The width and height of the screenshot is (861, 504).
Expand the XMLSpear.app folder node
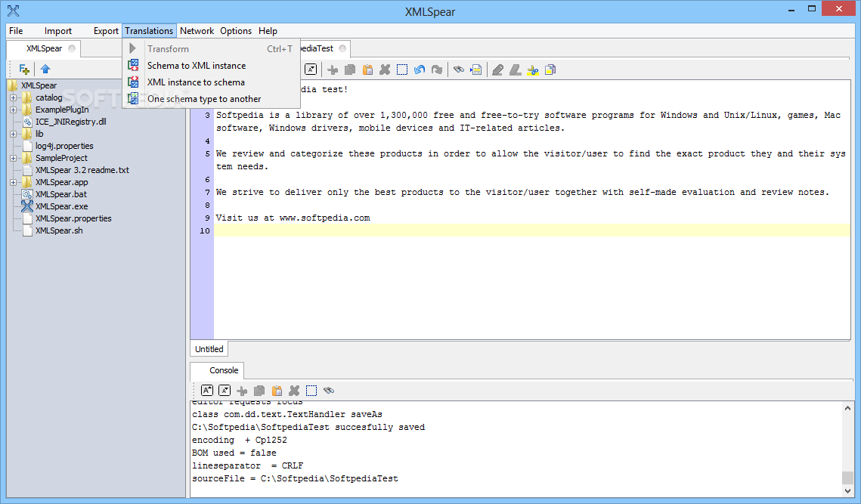tap(13, 182)
